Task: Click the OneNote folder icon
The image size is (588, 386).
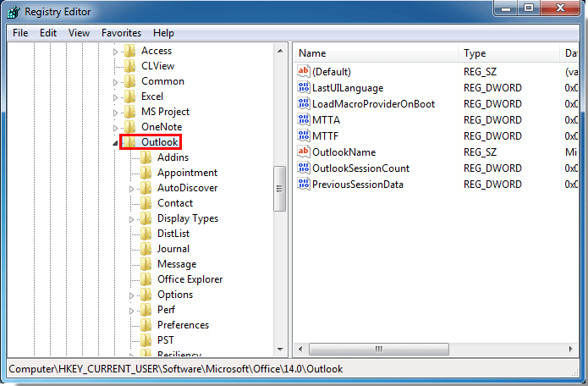Action: click(x=130, y=127)
